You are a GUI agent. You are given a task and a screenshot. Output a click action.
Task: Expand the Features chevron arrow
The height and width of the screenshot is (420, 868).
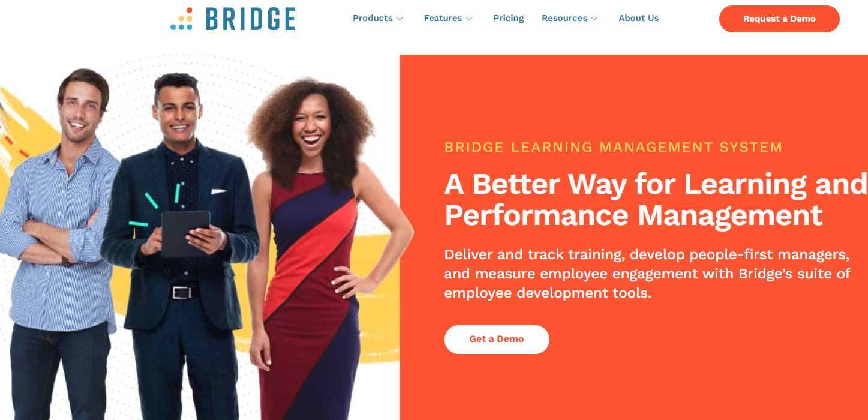pos(469,19)
